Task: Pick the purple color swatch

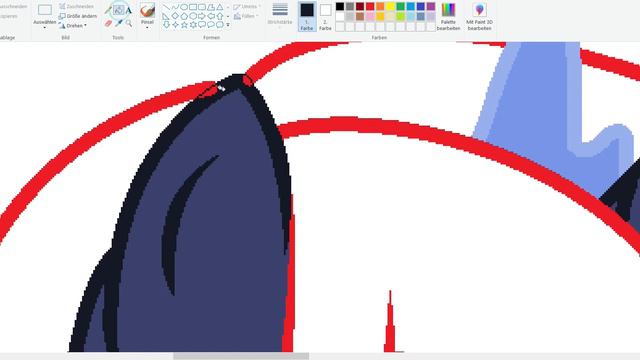Action: click(431, 7)
